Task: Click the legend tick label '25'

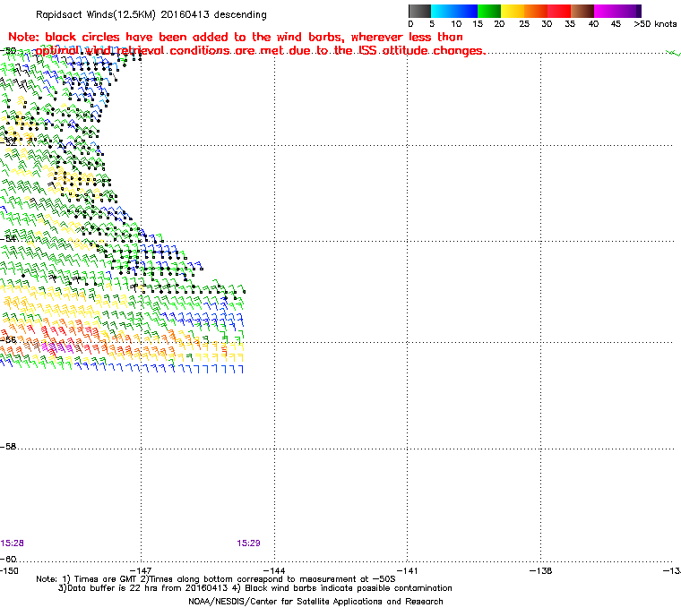Action: pyautogui.click(x=524, y=24)
